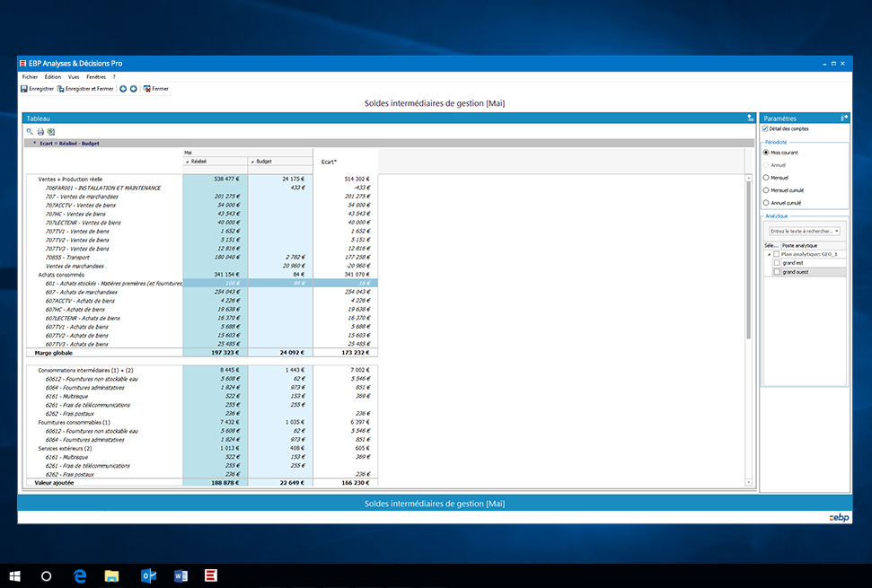The image size is (872, 588).
Task: Open the Windows Start menu
Action: tap(15, 576)
